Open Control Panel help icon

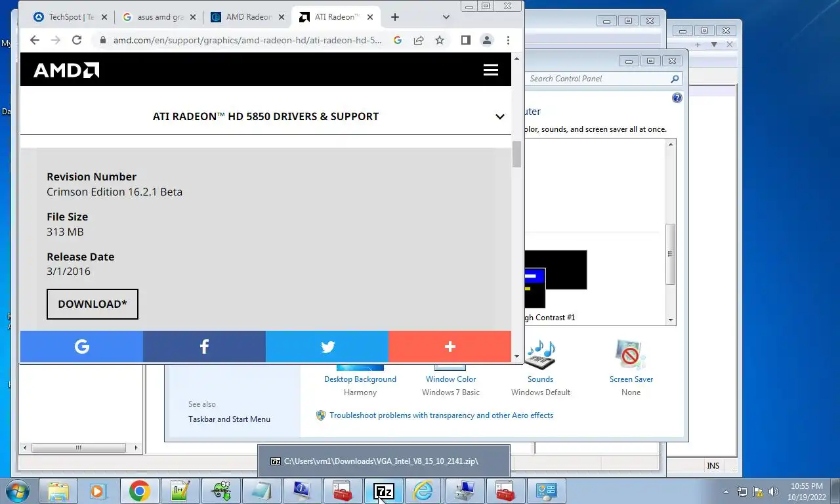click(x=677, y=98)
